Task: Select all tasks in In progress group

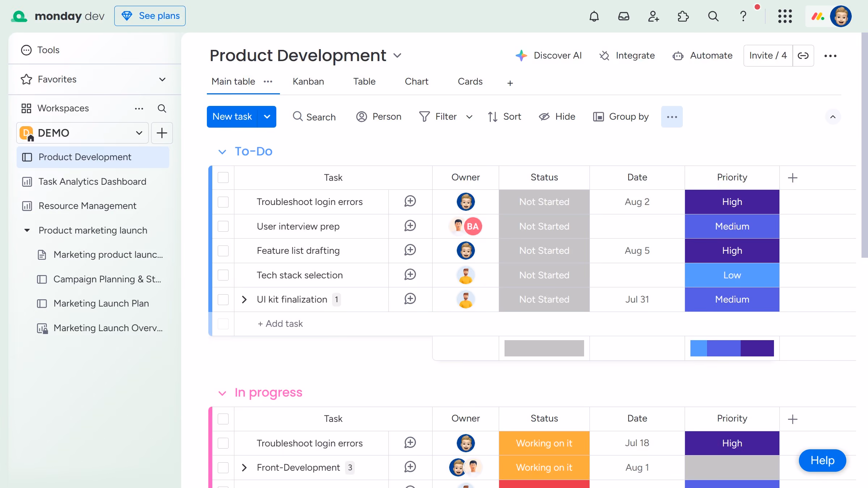Action: pyautogui.click(x=223, y=419)
